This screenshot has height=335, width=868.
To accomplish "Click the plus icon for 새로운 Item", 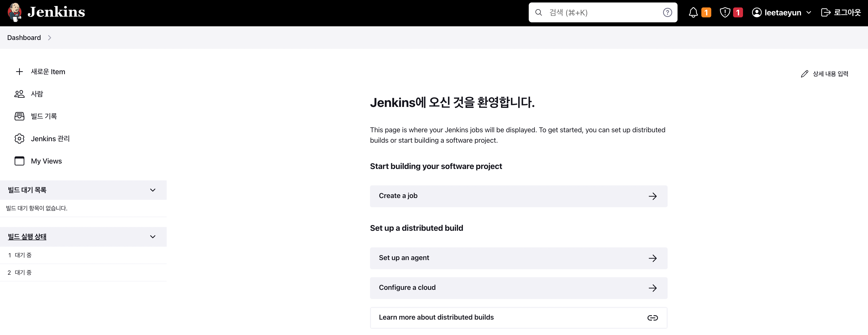I will [x=20, y=71].
